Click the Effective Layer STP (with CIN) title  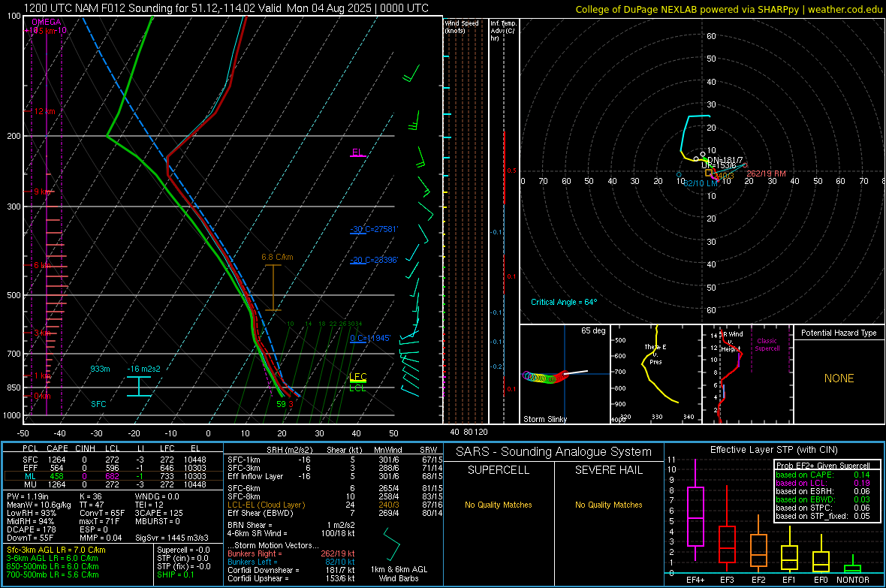pyautogui.click(x=773, y=450)
